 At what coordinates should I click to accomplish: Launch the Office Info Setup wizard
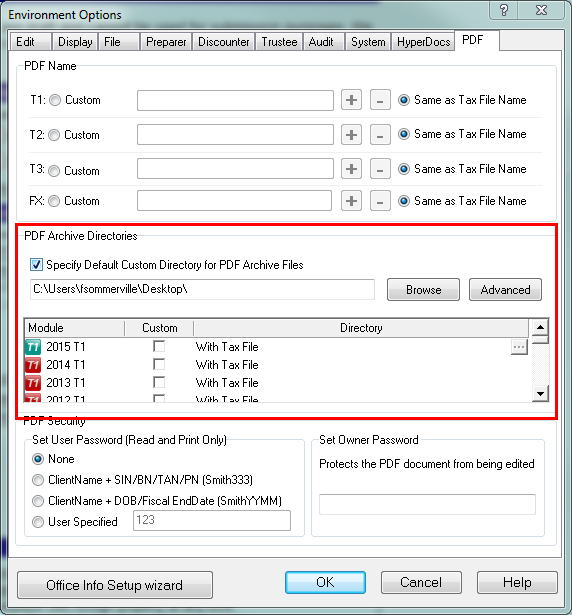pos(115,585)
